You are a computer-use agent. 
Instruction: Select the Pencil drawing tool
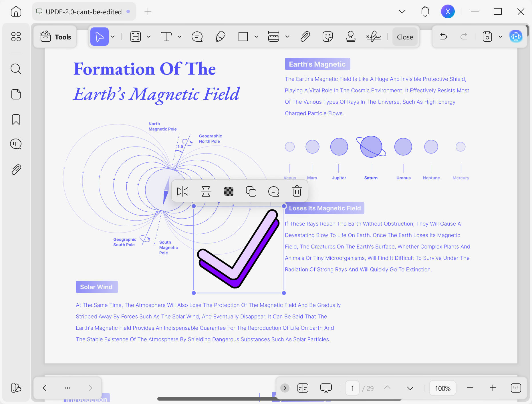220,37
